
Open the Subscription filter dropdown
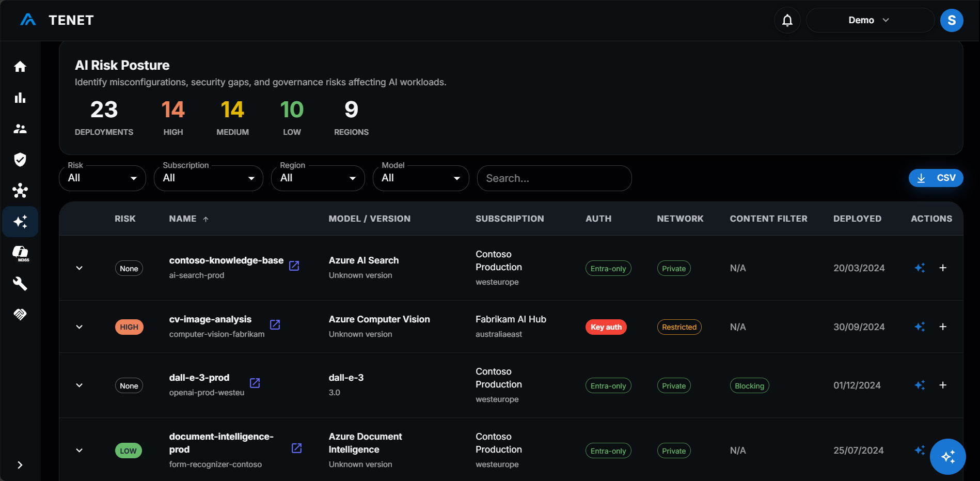[x=209, y=178]
